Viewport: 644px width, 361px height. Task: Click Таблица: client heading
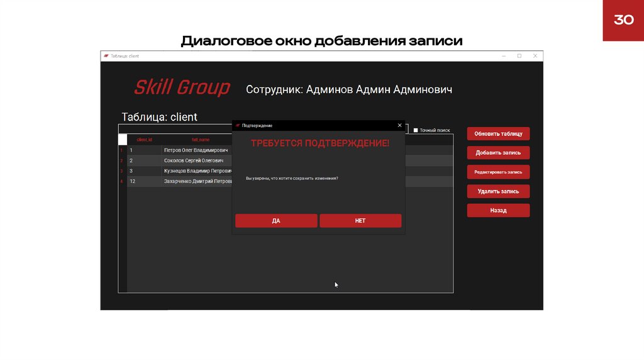(x=159, y=117)
